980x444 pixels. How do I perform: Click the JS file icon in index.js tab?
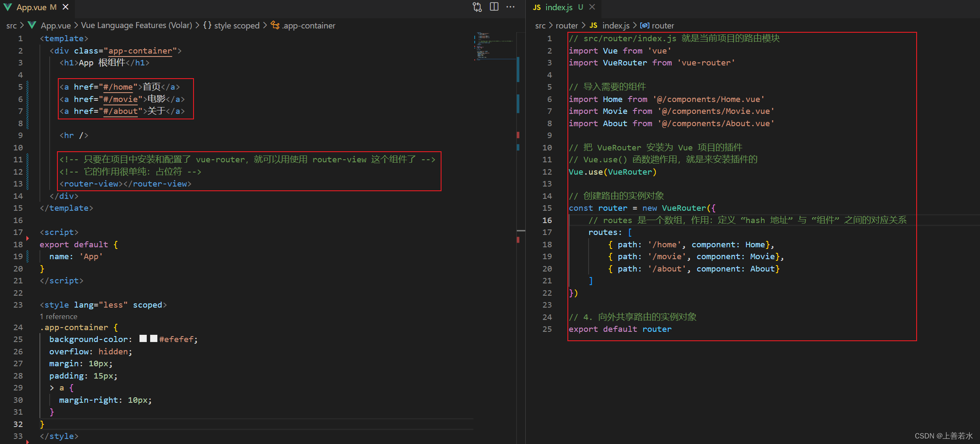(537, 7)
